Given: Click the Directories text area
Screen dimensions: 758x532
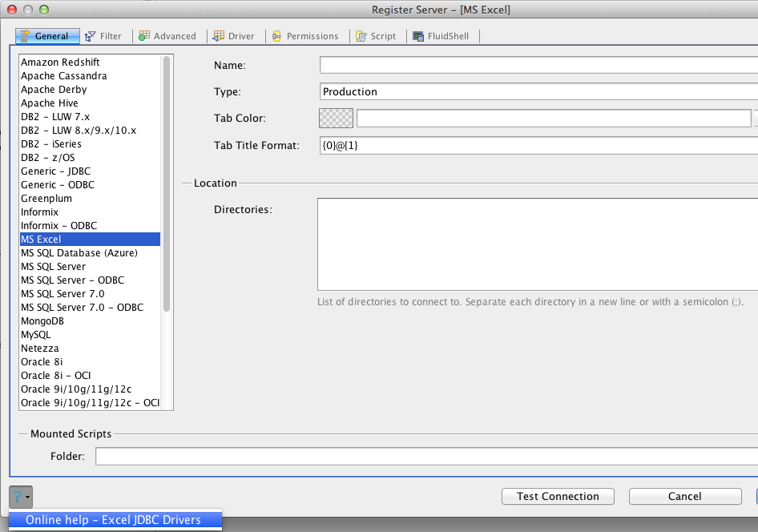Looking at the screenshot, I should pos(538,244).
